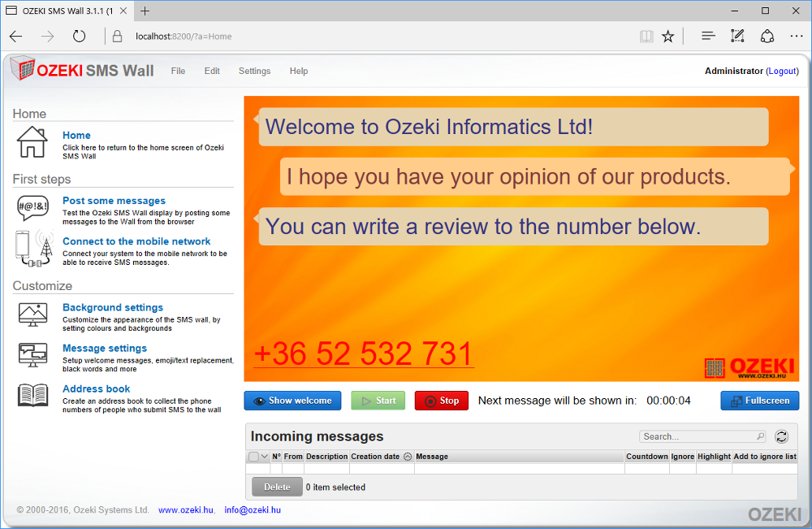Sort by the From column header
The height and width of the screenshot is (529, 812).
coord(293,457)
